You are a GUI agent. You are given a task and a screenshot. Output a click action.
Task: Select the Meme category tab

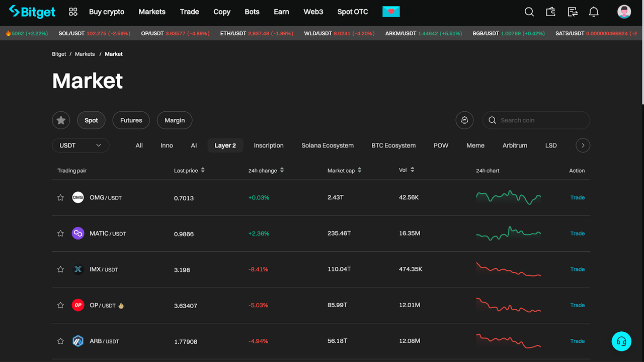click(x=475, y=146)
